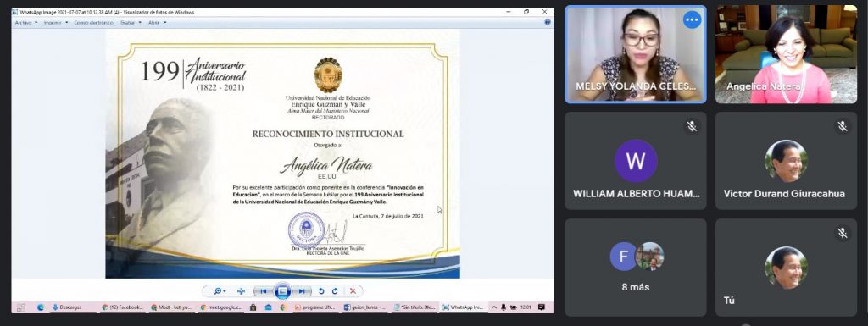
Task: Open photo viewer help icon
Action: point(548,23)
